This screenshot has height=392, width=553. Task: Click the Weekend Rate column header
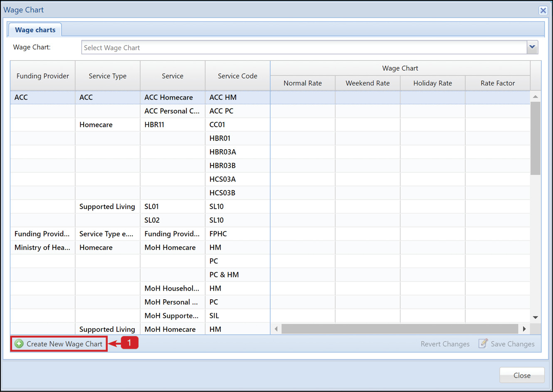coord(368,83)
